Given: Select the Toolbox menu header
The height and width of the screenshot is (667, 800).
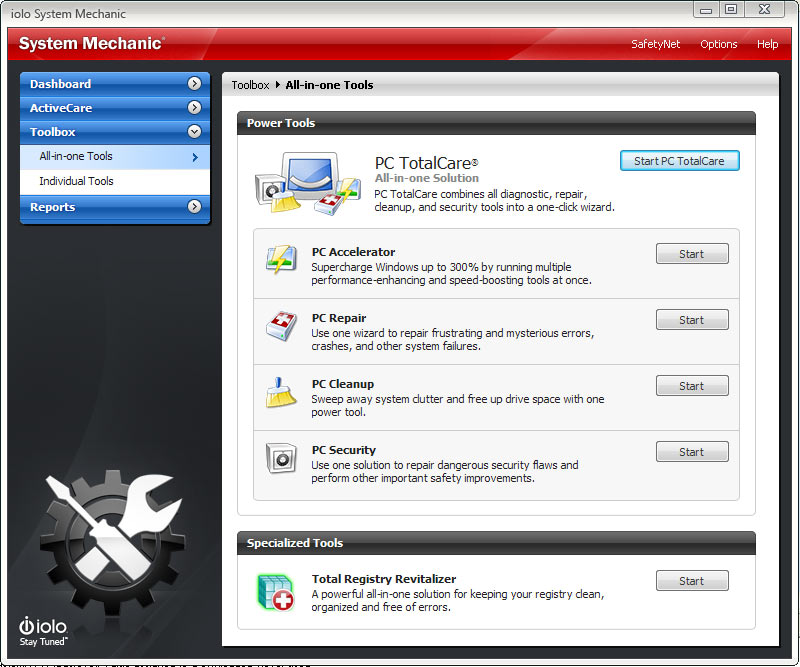Looking at the screenshot, I should (x=115, y=132).
